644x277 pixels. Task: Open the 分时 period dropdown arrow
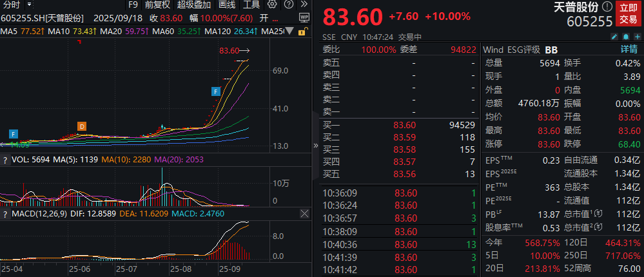29,5
